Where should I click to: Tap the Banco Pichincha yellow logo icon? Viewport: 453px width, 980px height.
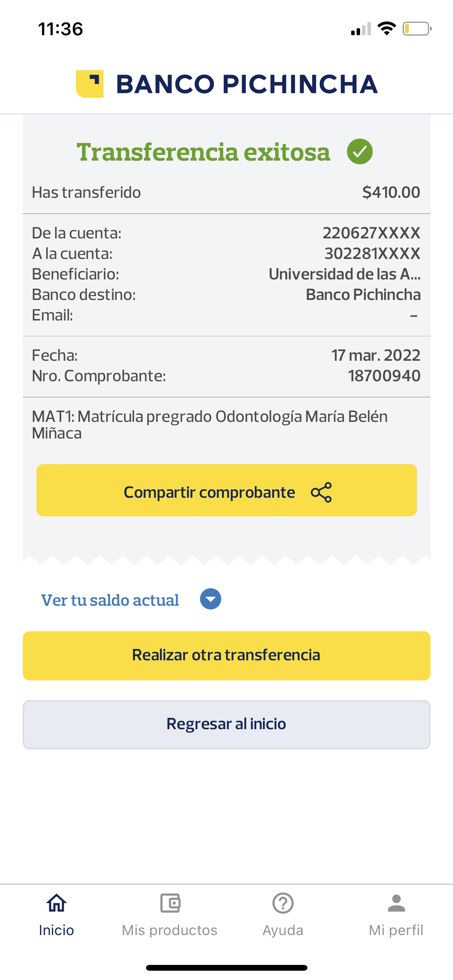pyautogui.click(x=90, y=84)
